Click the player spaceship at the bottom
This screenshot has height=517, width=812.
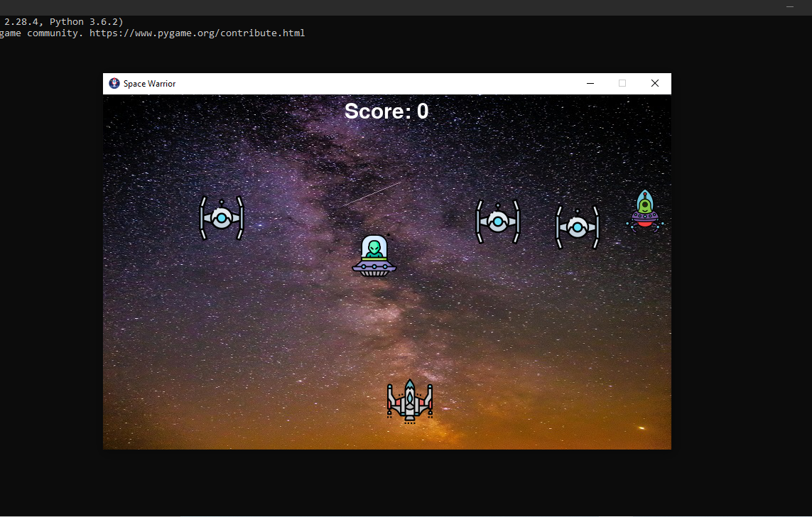pyautogui.click(x=410, y=401)
